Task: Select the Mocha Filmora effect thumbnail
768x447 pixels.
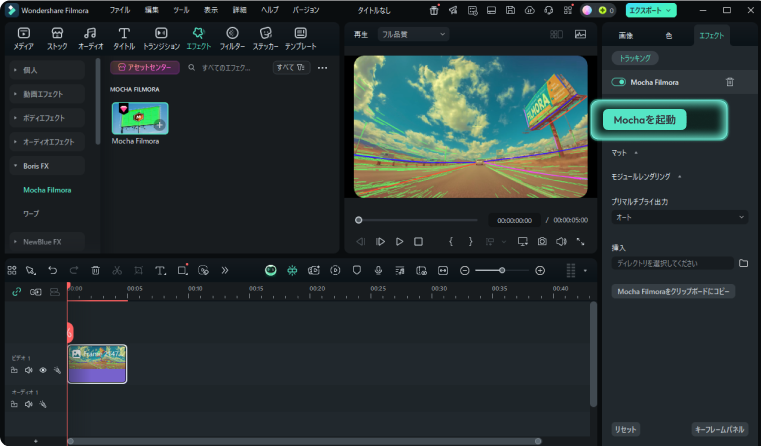Action: 140,118
